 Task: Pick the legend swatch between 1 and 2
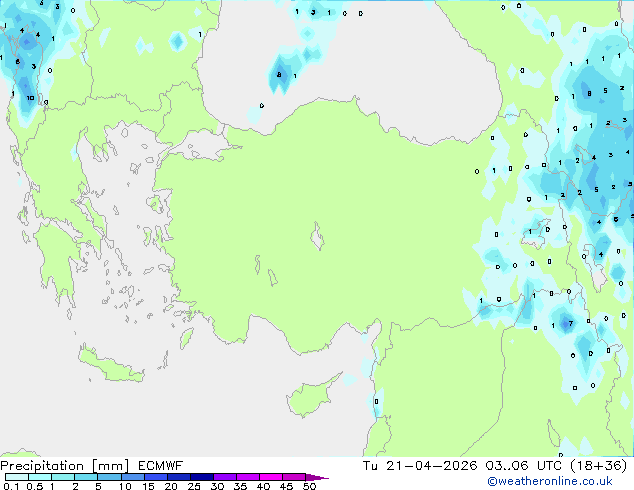pyautogui.click(x=63, y=477)
